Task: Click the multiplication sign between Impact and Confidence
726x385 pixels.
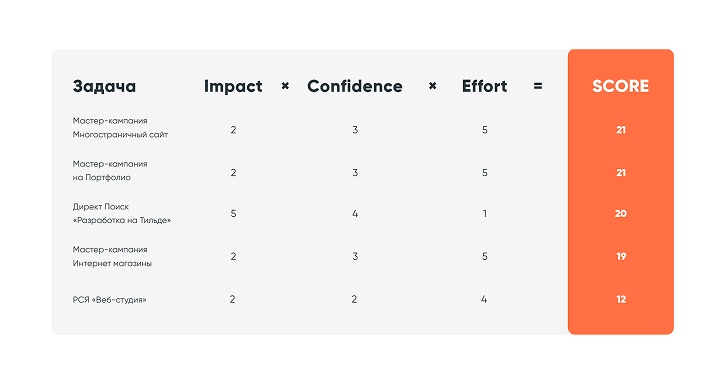Action: (285, 86)
